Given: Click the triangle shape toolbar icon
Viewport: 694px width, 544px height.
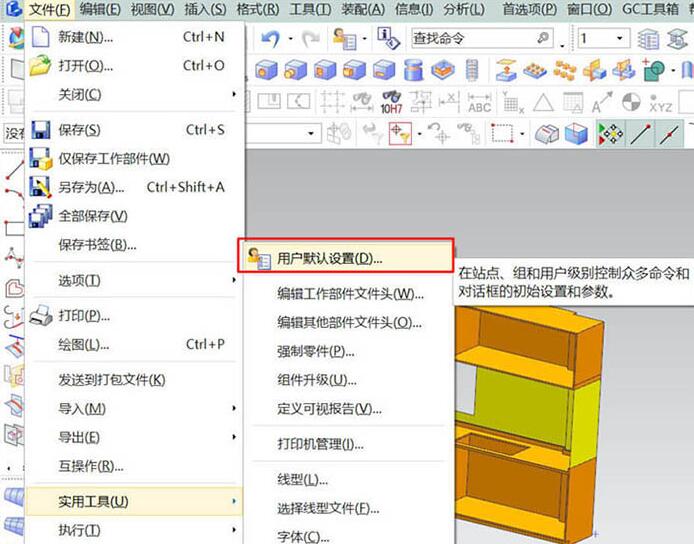Looking at the screenshot, I should pyautogui.click(x=543, y=102).
